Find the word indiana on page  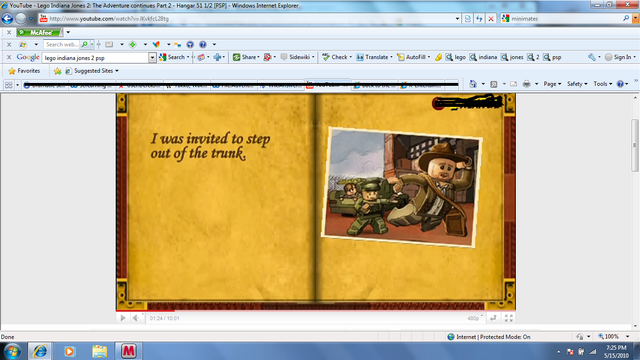point(483,57)
